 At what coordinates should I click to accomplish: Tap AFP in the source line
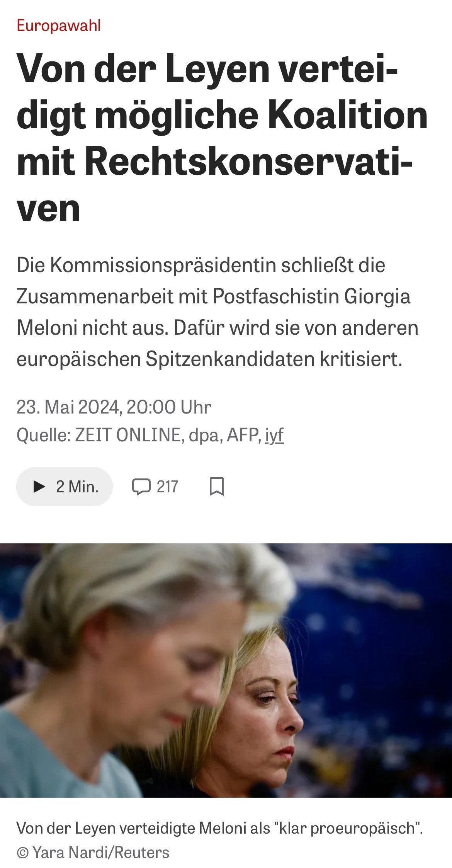243,435
